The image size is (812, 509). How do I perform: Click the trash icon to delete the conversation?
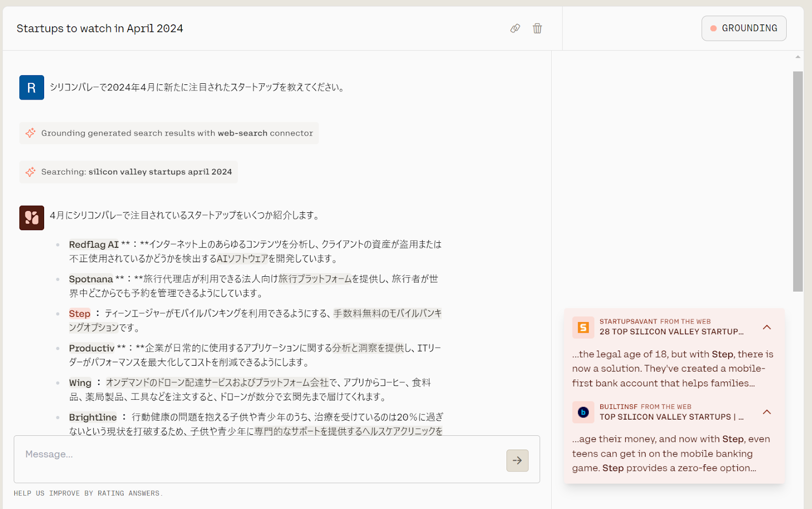pyautogui.click(x=537, y=28)
